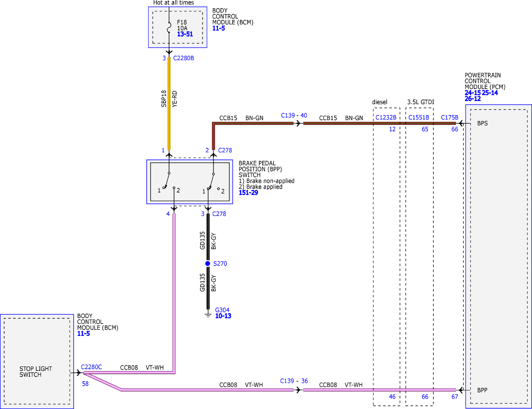Viewport: 532px width, 409px height.
Task: Select the F18 fuse symbol
Action: coord(169,27)
